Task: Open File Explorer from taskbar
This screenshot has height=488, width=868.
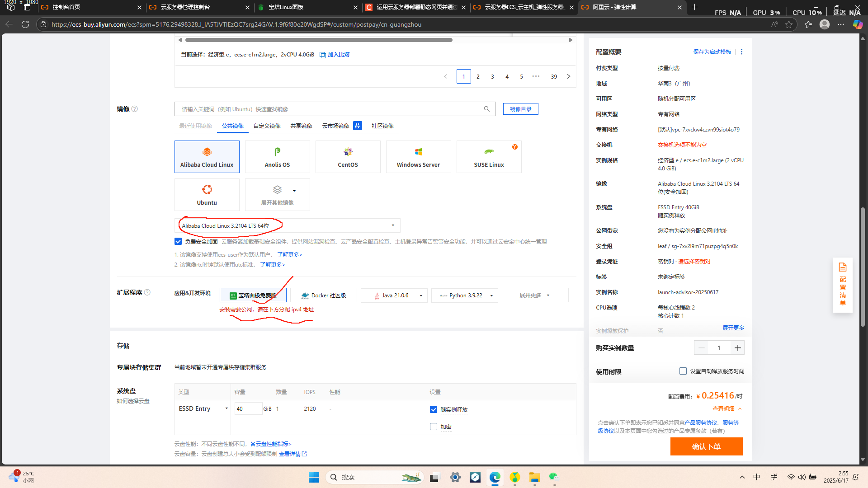Action: 535,477
